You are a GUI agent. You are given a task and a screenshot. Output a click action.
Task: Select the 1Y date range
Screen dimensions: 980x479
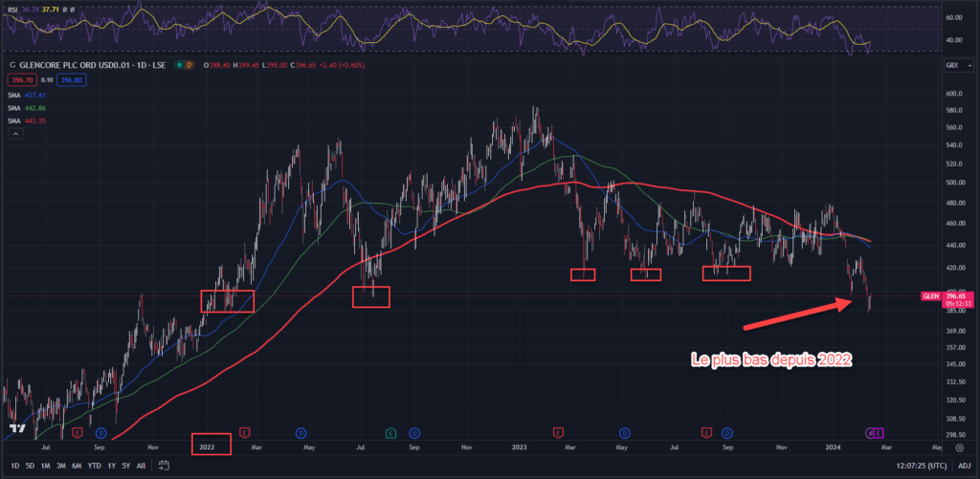(111, 466)
